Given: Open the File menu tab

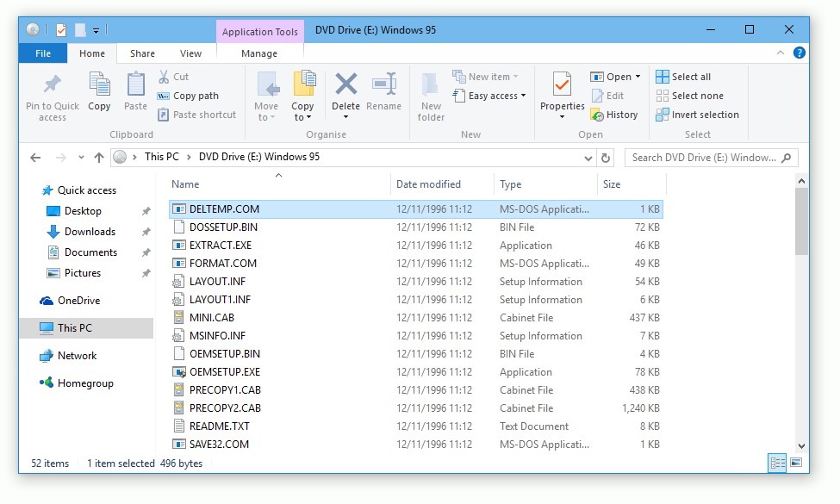Looking at the screenshot, I should [x=43, y=53].
